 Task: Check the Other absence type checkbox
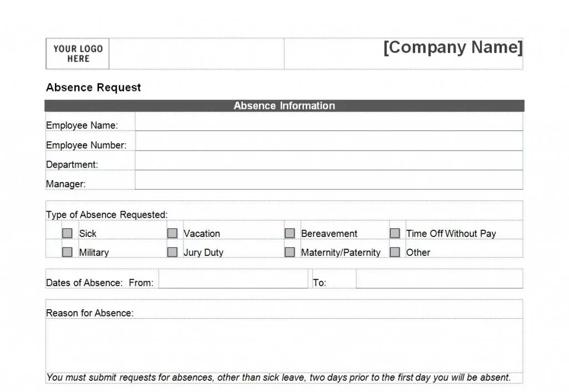click(395, 252)
